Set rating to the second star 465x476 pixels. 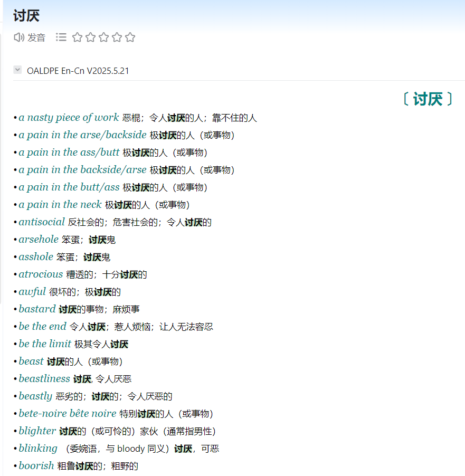91,37
